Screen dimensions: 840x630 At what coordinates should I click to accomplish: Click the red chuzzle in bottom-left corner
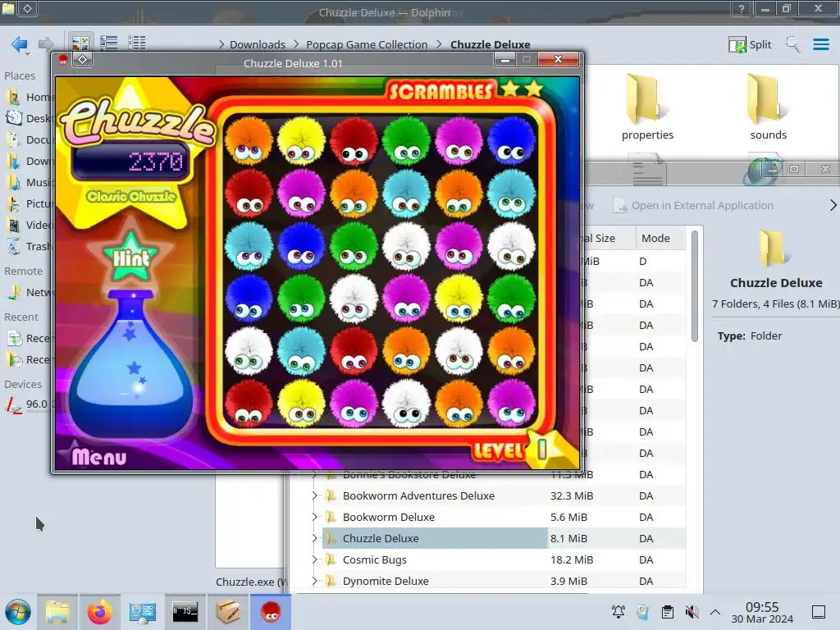pyautogui.click(x=249, y=404)
